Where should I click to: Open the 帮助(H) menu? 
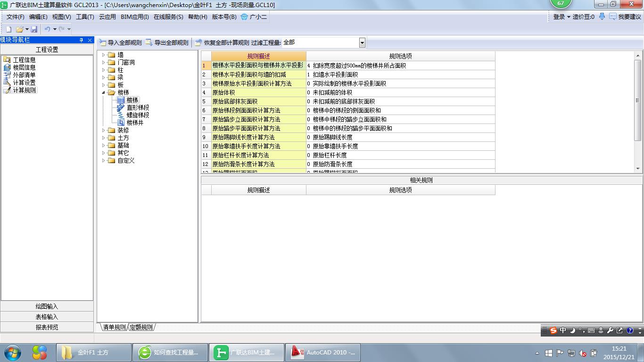tap(198, 17)
